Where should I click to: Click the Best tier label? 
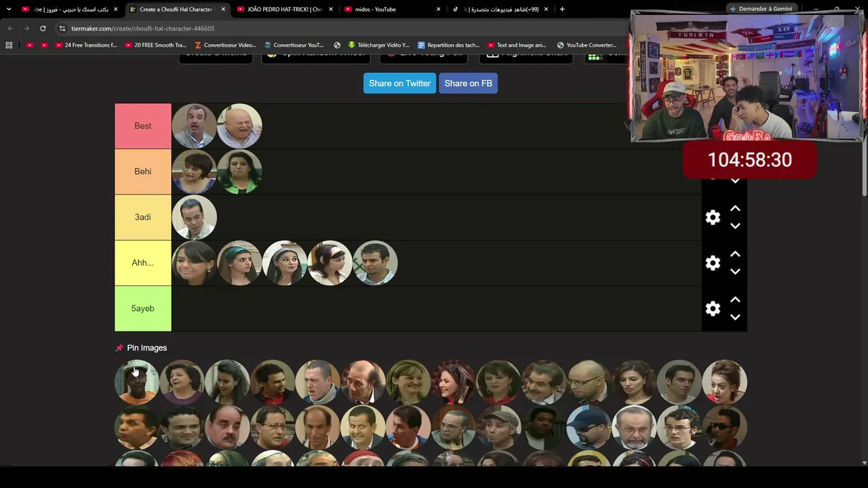point(143,126)
